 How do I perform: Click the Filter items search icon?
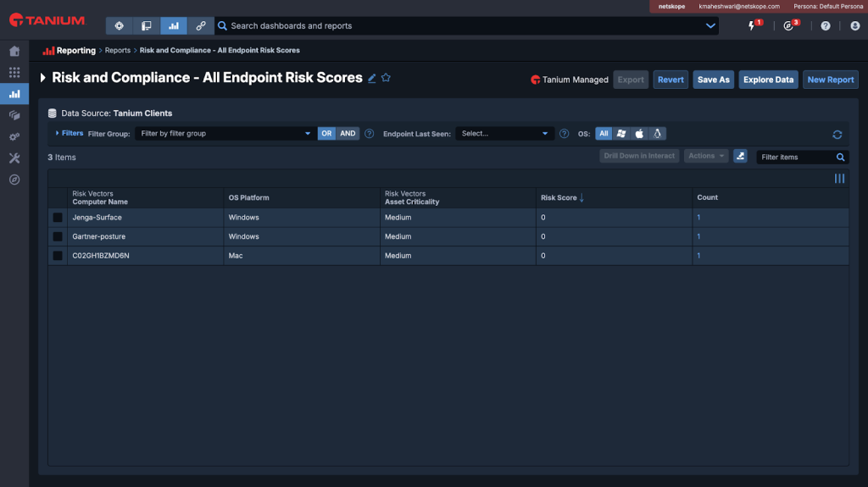point(840,158)
